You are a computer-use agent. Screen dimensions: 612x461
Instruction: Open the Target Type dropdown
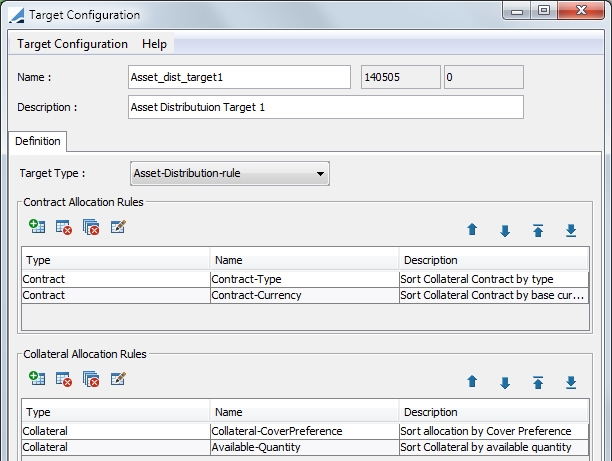point(230,173)
